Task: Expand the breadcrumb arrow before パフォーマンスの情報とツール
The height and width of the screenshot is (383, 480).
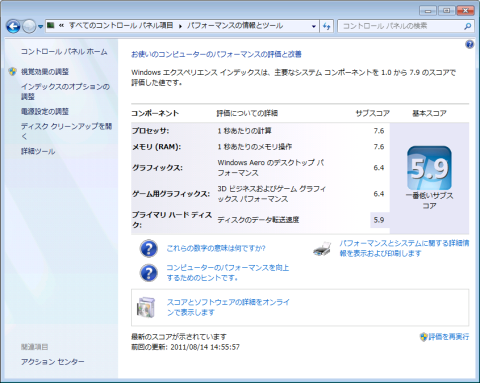Action: pyautogui.click(x=180, y=26)
